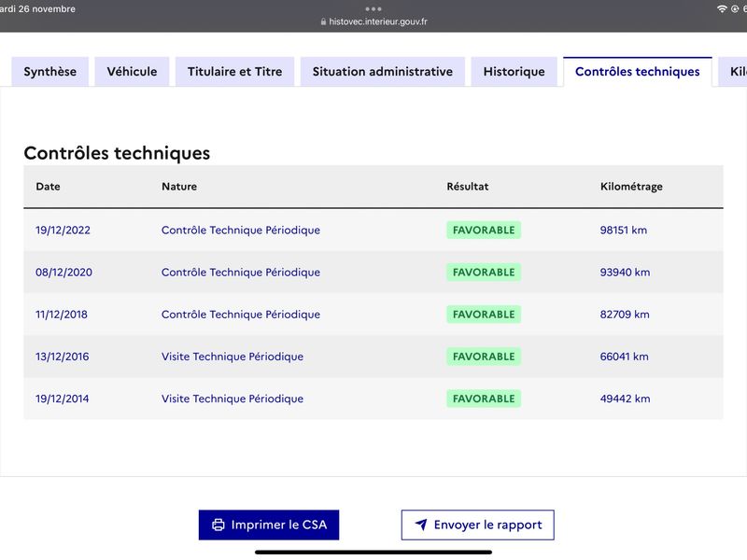Click the FAVORABLE badge for 08/12/2020
The image size is (747, 560).
tap(484, 273)
